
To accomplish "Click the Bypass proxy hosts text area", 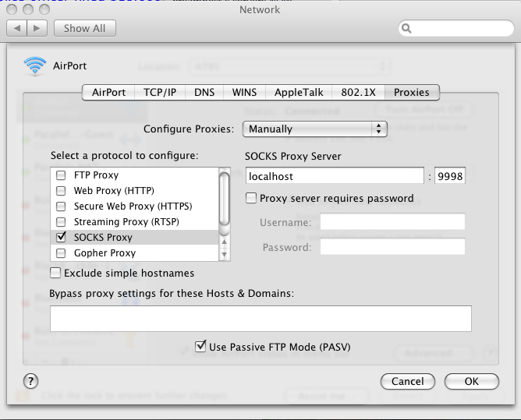I will coord(260,319).
